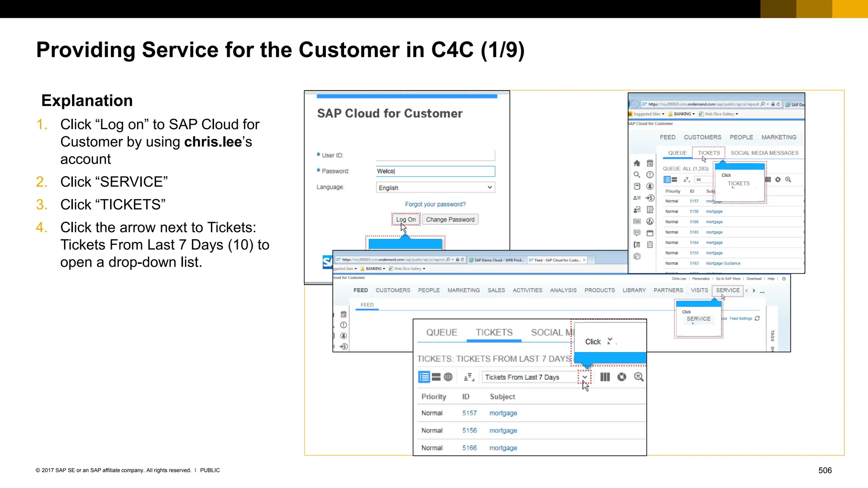
Task: Open ticket ID 5165 in the queue list
Action: [694, 232]
